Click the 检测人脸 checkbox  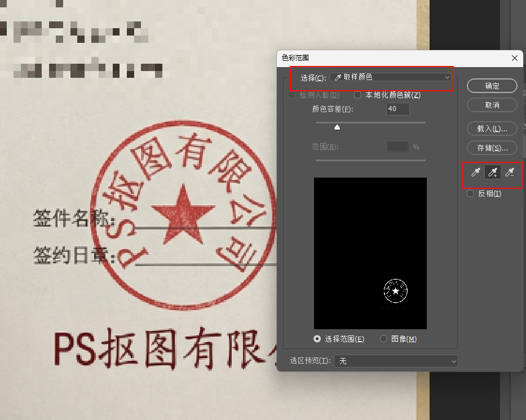click(x=291, y=95)
